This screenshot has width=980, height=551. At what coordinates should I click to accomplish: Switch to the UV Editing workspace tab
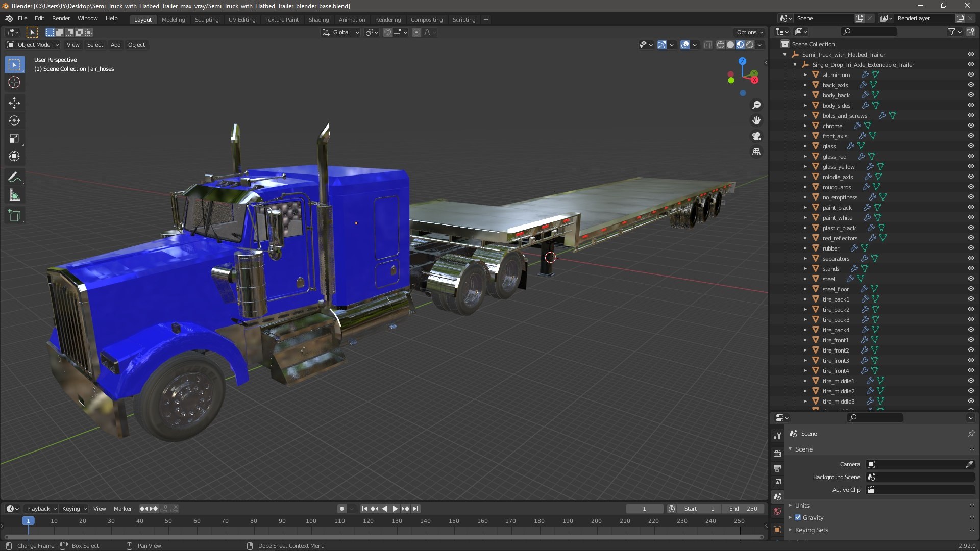point(242,20)
